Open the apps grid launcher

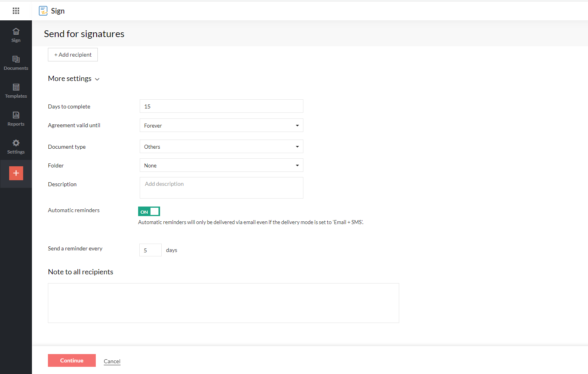pos(16,11)
